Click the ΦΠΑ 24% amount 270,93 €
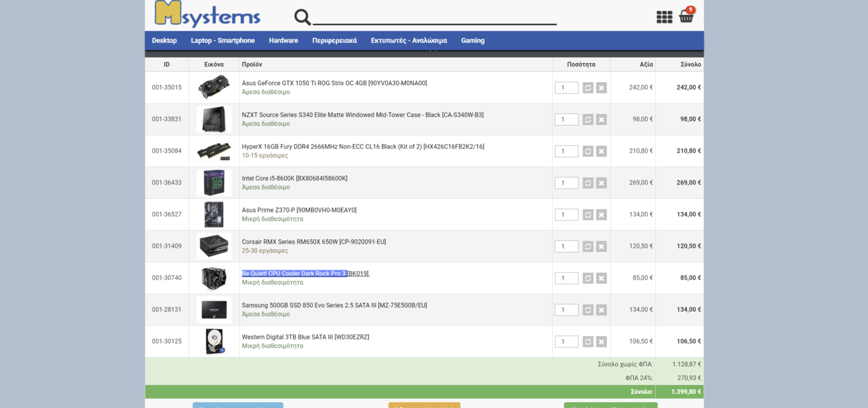The height and width of the screenshot is (408, 868). click(x=689, y=378)
